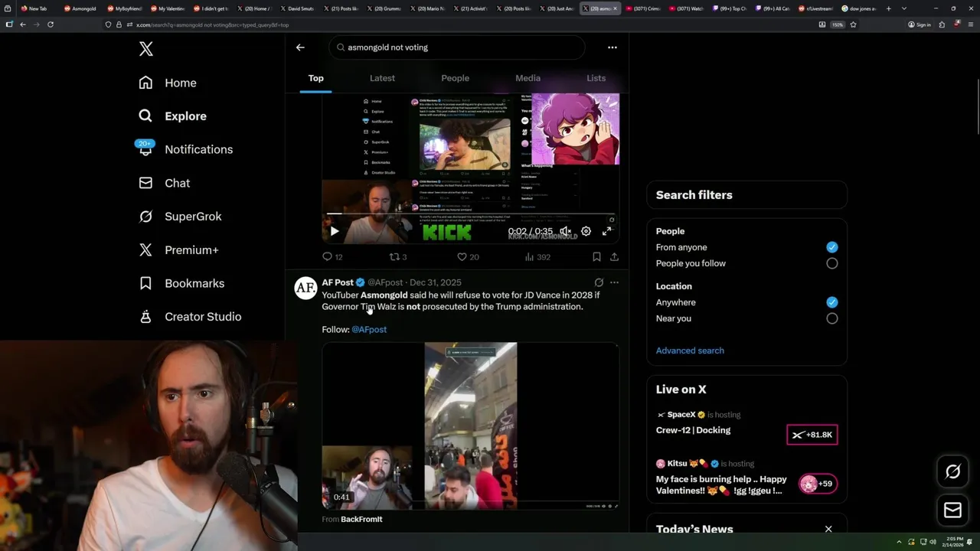Select the 'From anyone' people filter

(x=832, y=247)
